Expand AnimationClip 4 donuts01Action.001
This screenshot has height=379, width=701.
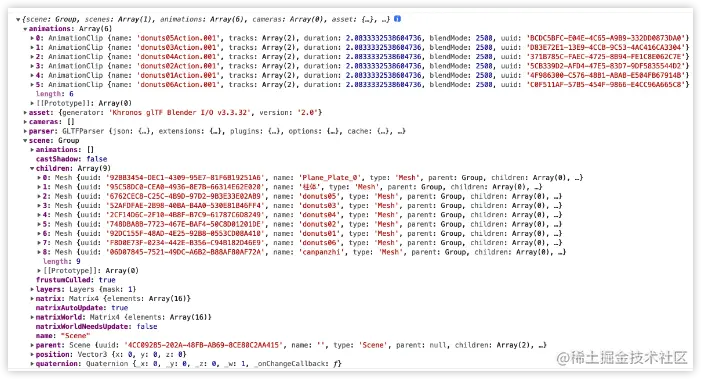pyautogui.click(x=33, y=76)
